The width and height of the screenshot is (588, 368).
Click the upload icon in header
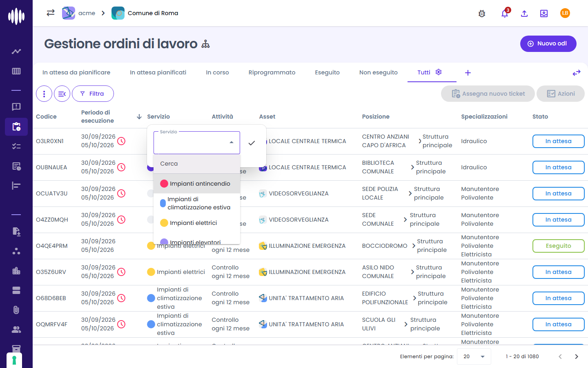524,13
